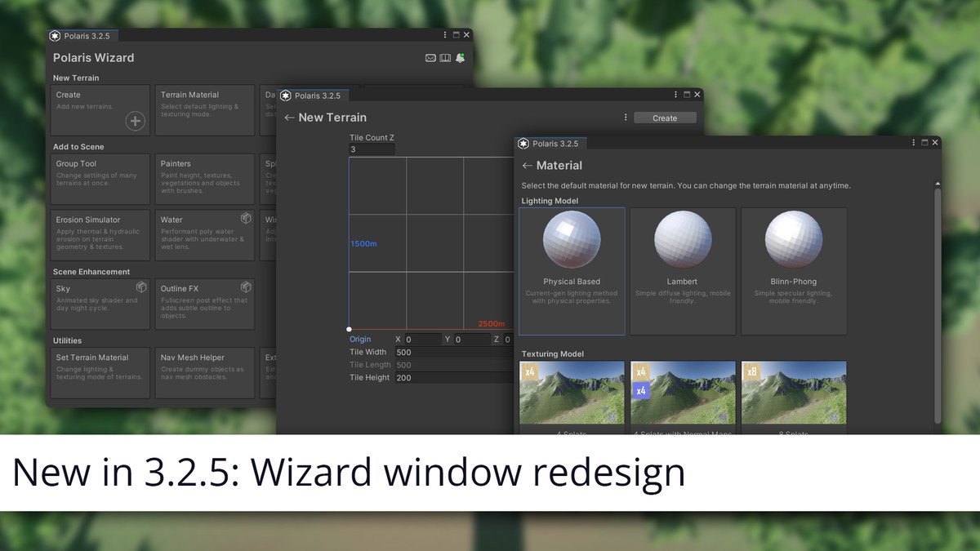
Task: Click the Lighting Model section heading
Action: click(x=550, y=201)
